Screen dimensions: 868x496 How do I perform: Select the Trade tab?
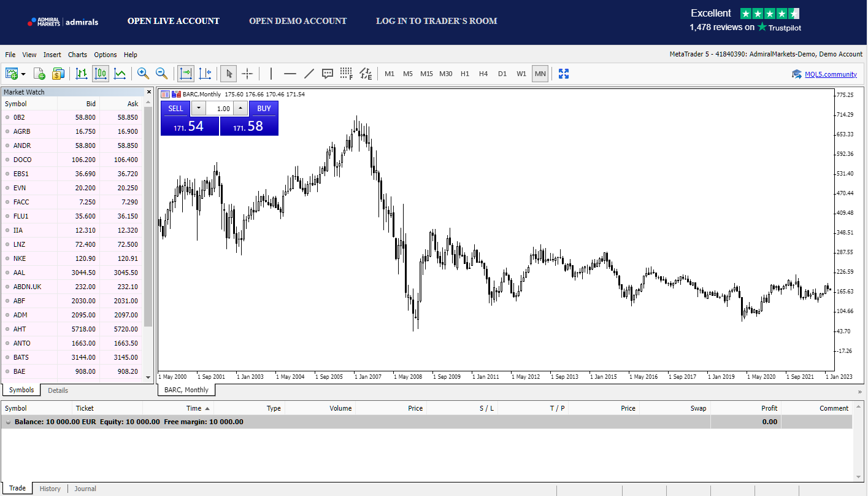(x=17, y=488)
